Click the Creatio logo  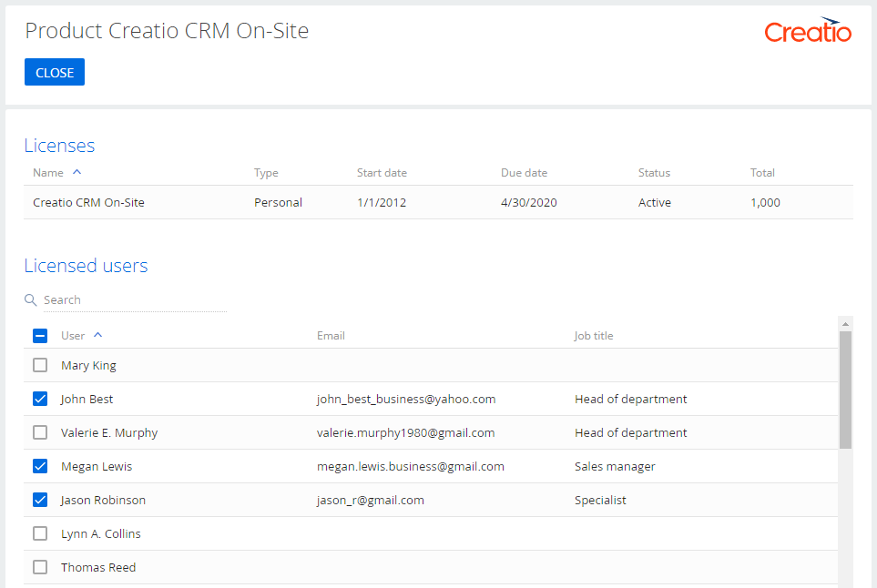pyautogui.click(x=808, y=30)
